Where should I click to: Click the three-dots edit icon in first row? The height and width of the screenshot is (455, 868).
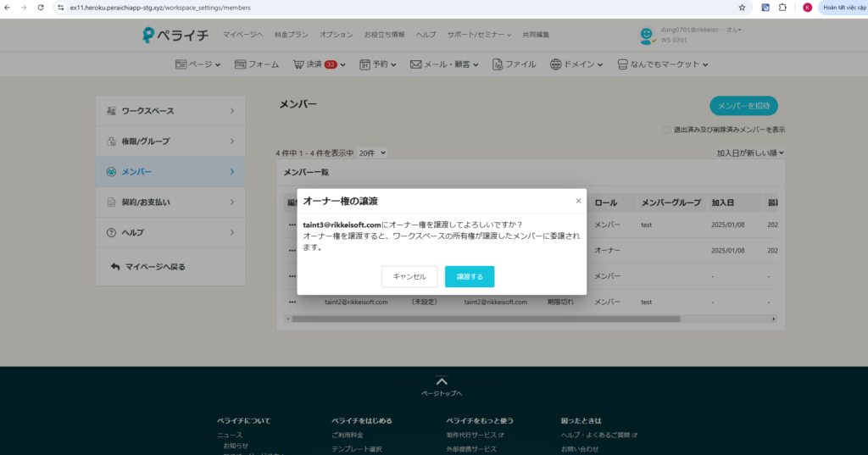coord(292,225)
